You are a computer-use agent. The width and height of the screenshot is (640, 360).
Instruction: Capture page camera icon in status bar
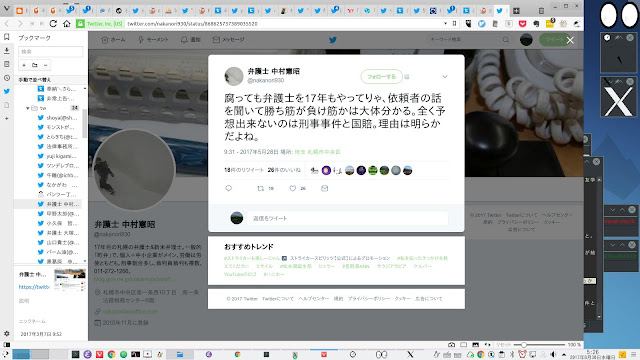451,345
